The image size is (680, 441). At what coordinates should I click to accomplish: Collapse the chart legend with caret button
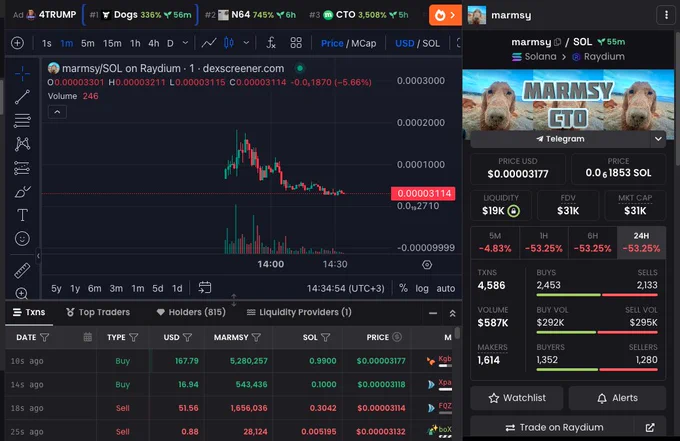point(57,112)
